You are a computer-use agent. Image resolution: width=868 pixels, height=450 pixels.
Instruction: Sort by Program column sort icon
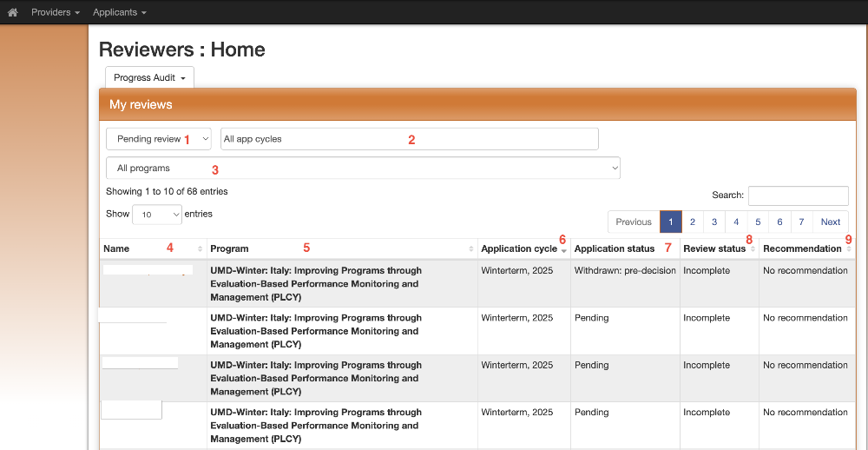471,249
